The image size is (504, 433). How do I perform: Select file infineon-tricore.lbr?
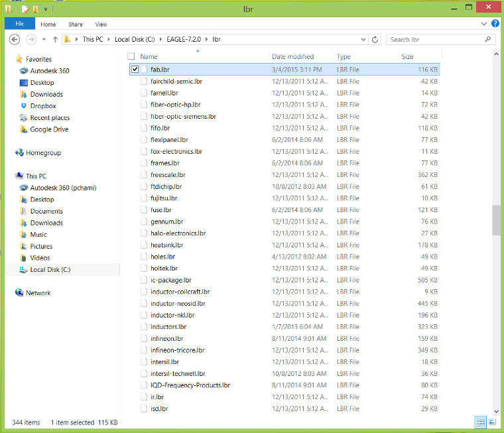pos(178,350)
